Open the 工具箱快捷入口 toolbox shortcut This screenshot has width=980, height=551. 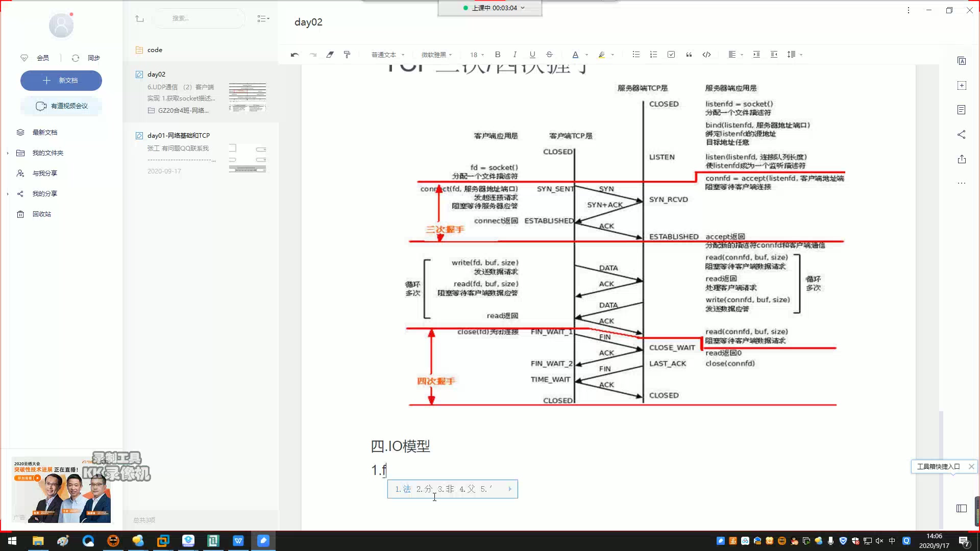(938, 466)
